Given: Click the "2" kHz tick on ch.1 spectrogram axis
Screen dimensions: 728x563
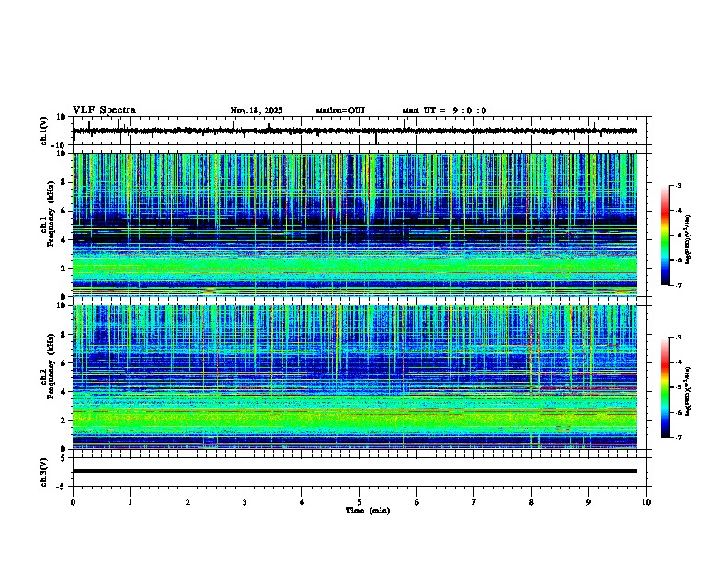Looking at the screenshot, I should click(63, 268).
